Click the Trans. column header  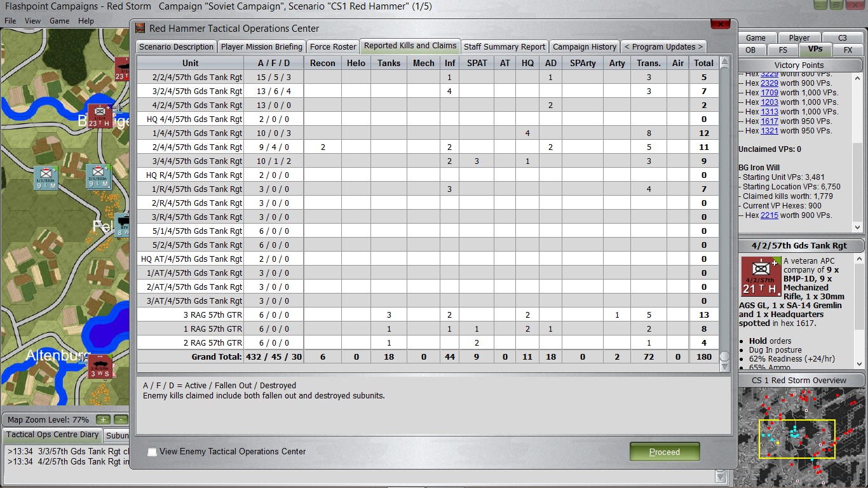pos(649,63)
